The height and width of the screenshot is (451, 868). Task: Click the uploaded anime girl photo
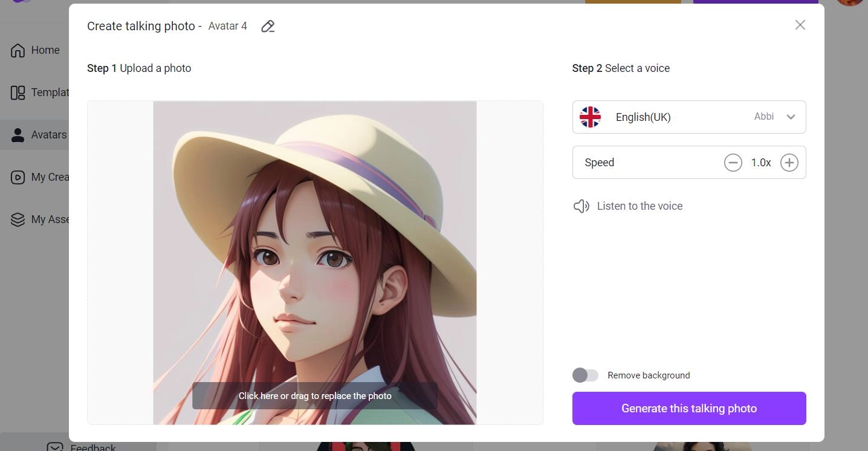[x=314, y=254]
